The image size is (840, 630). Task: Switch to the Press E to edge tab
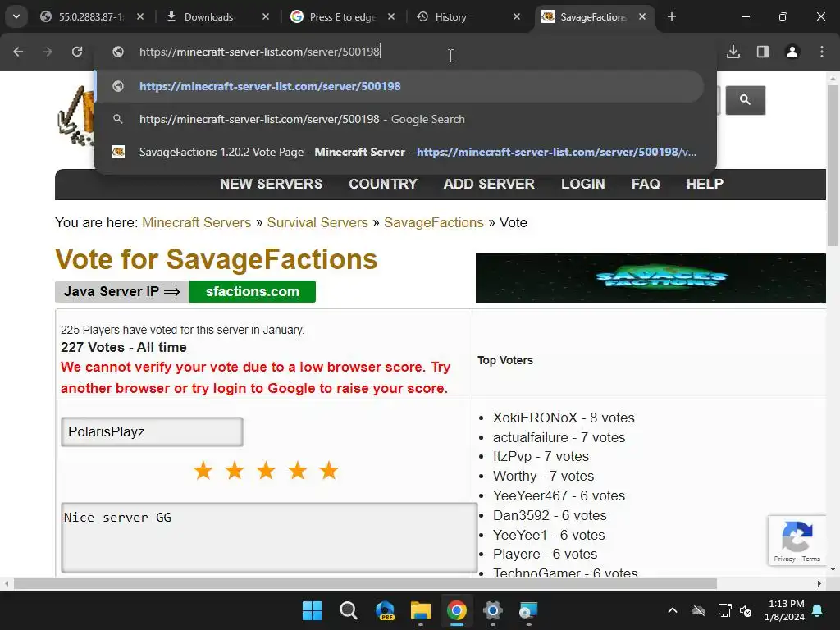tap(343, 17)
